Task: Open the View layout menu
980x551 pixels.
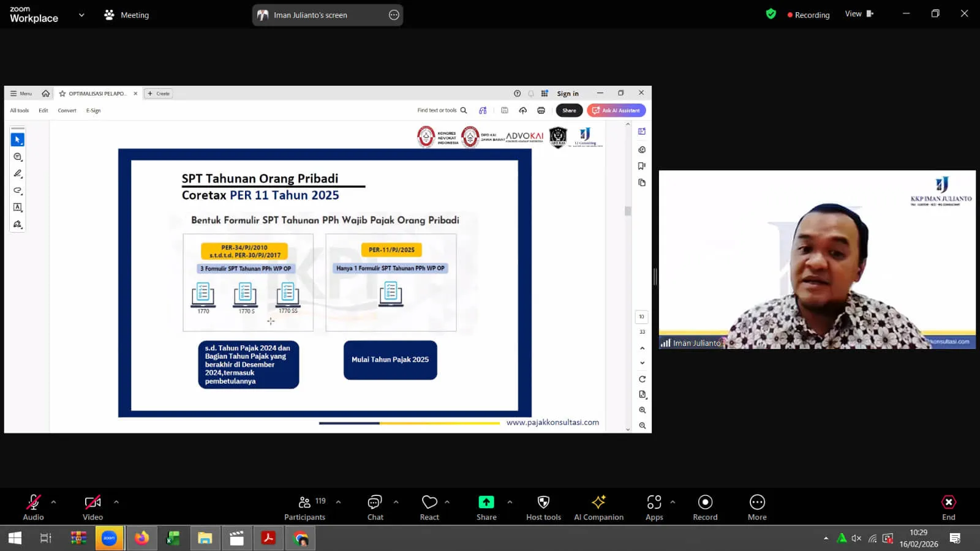Action: coord(859,14)
